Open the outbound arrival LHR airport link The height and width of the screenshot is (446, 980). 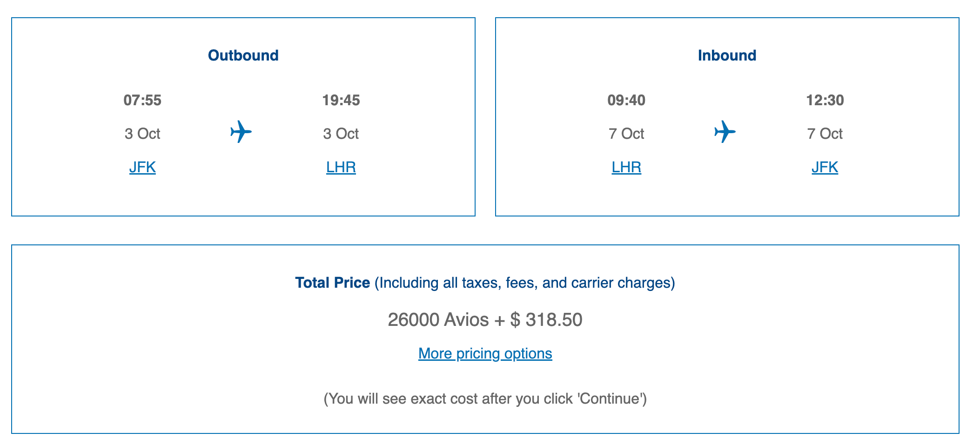(x=341, y=167)
